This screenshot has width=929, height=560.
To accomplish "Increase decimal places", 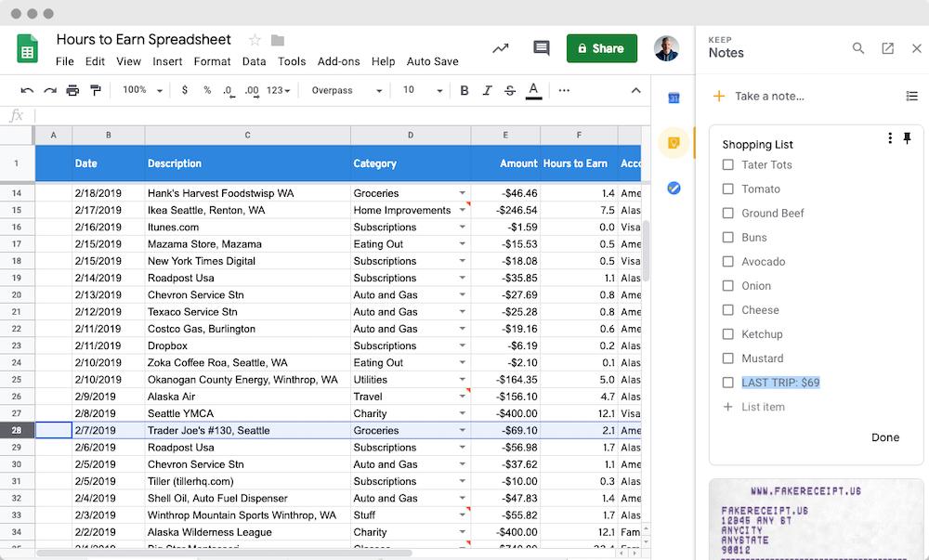I will point(252,91).
